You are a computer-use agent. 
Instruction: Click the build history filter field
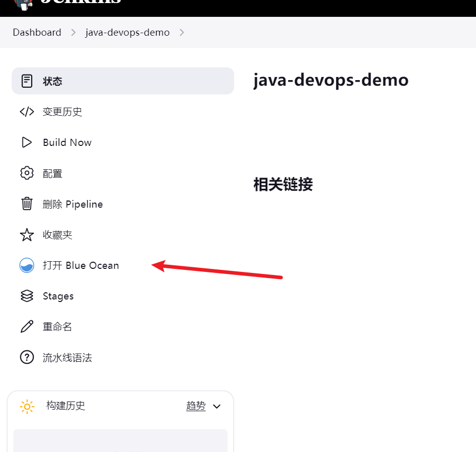tap(120, 440)
